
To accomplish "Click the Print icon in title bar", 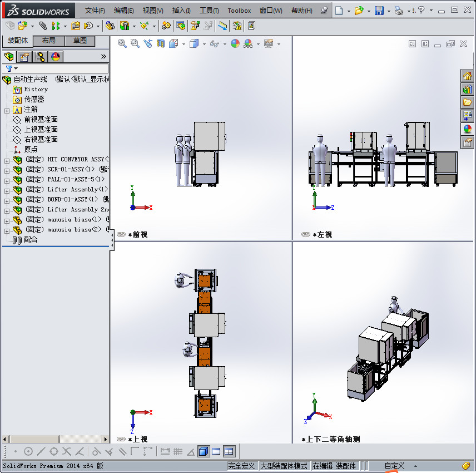I will click(399, 11).
